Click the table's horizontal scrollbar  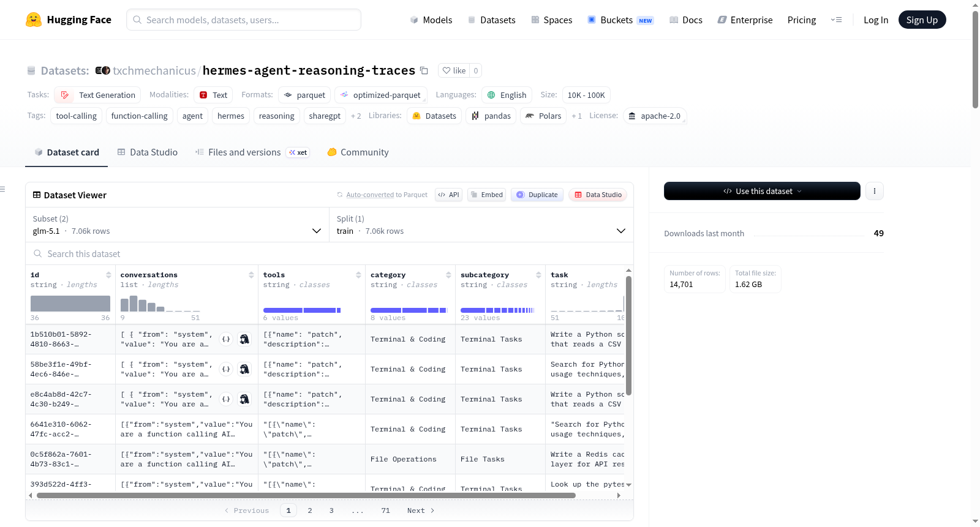(306, 495)
